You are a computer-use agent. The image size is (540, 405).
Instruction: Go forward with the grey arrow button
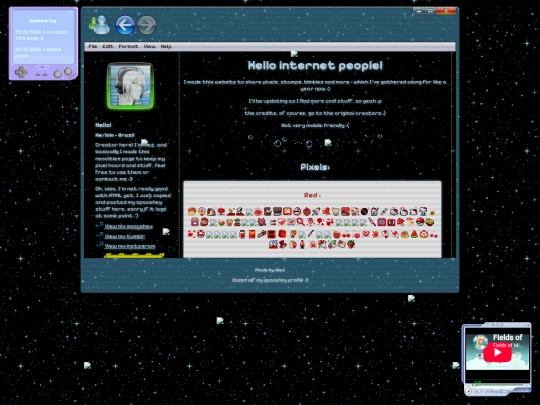147,25
